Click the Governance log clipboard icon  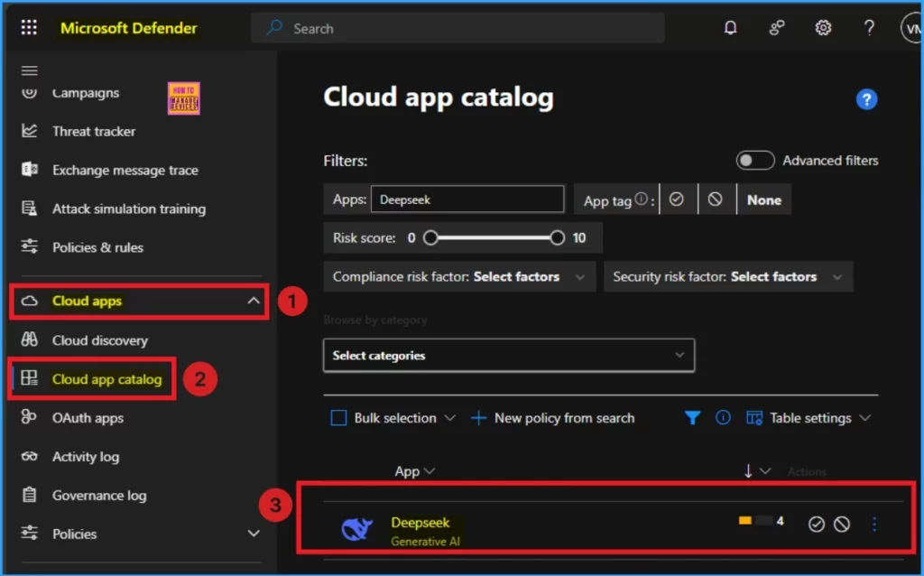click(30, 495)
